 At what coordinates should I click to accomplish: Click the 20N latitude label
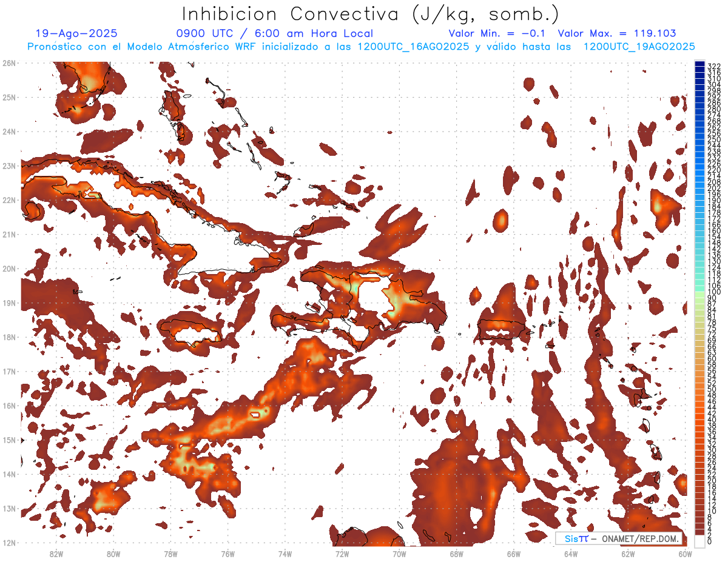(9, 269)
